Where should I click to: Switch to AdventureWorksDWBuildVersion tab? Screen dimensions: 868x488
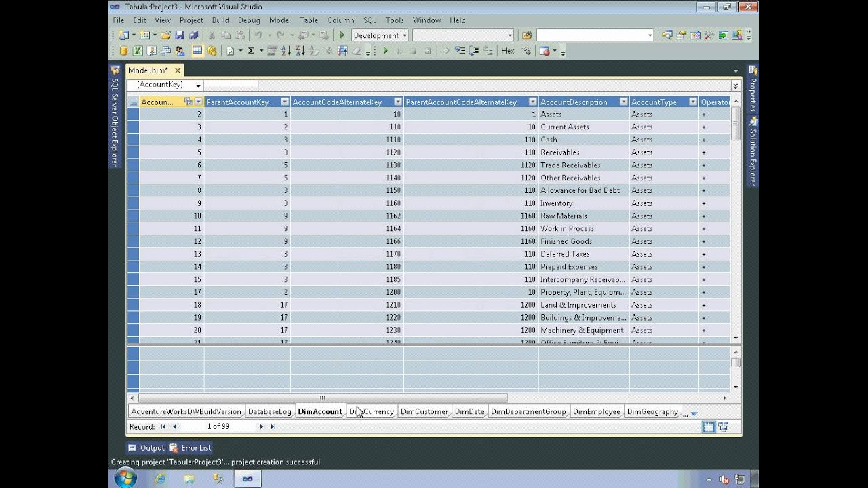point(186,411)
